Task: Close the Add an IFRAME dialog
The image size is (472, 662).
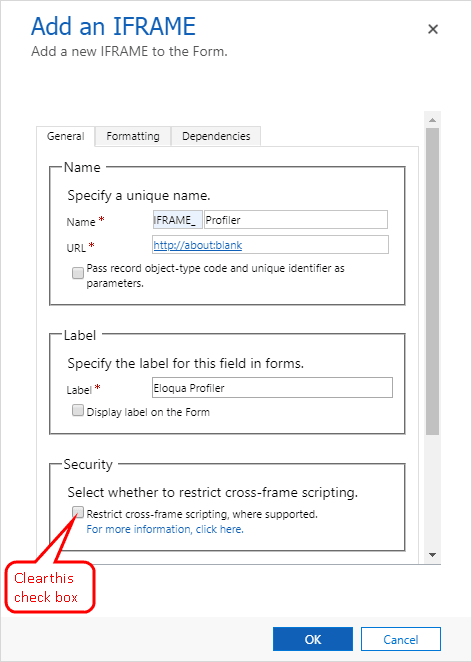Action: tap(433, 29)
